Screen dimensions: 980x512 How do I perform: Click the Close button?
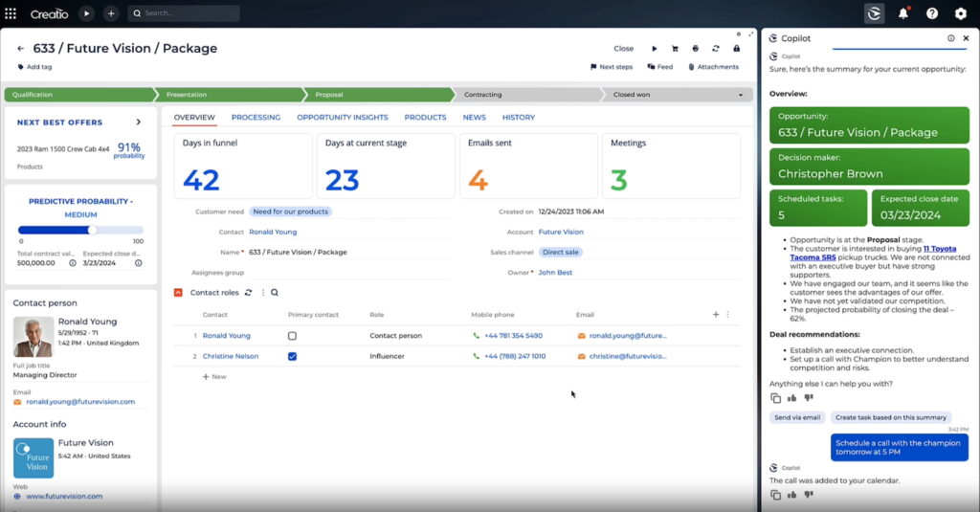(x=623, y=49)
